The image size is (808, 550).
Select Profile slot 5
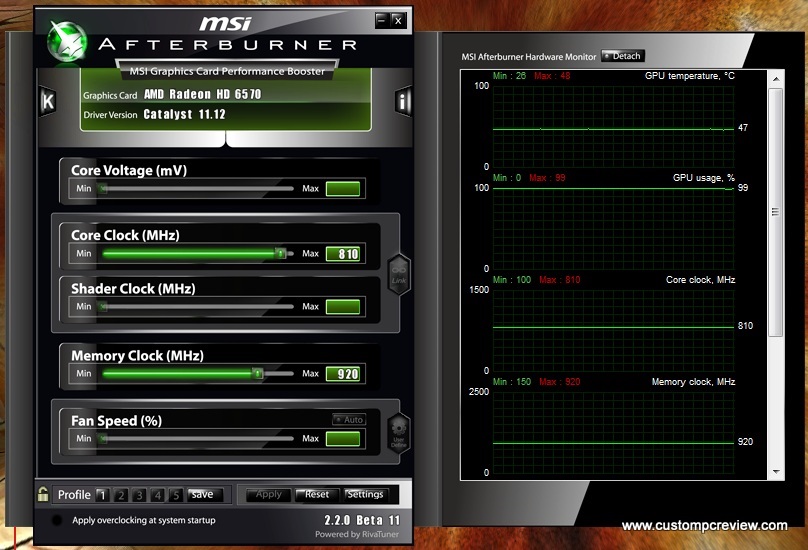click(x=176, y=495)
